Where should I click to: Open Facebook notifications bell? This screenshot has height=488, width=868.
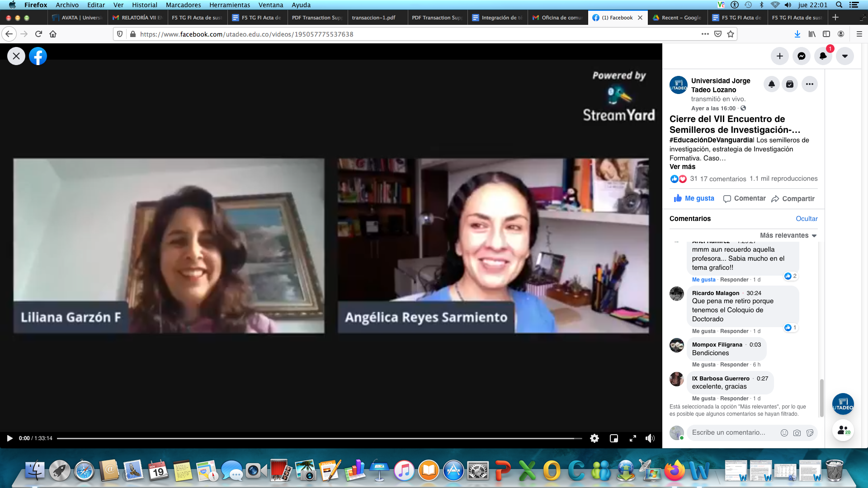tap(823, 56)
